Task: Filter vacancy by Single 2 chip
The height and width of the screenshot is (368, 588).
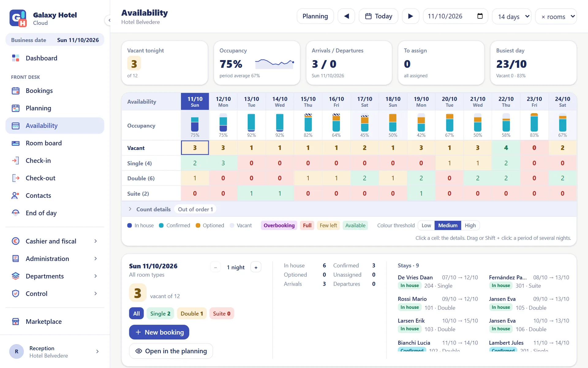Action: pos(160,313)
